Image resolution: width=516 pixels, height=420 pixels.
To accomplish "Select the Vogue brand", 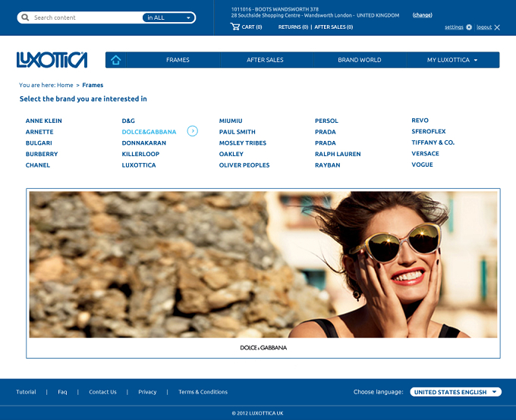I will click(x=422, y=165).
